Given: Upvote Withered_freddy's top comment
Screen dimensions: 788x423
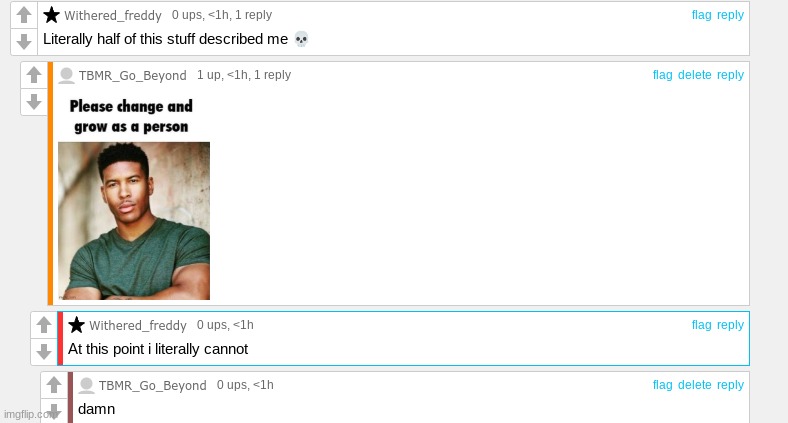Looking at the screenshot, I should pos(24,15).
